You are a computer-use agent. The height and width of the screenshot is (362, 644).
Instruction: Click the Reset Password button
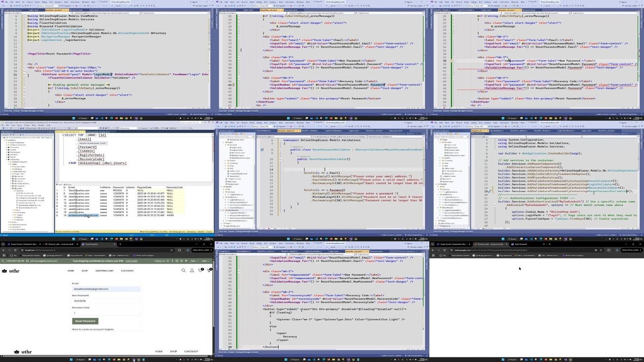click(85, 321)
